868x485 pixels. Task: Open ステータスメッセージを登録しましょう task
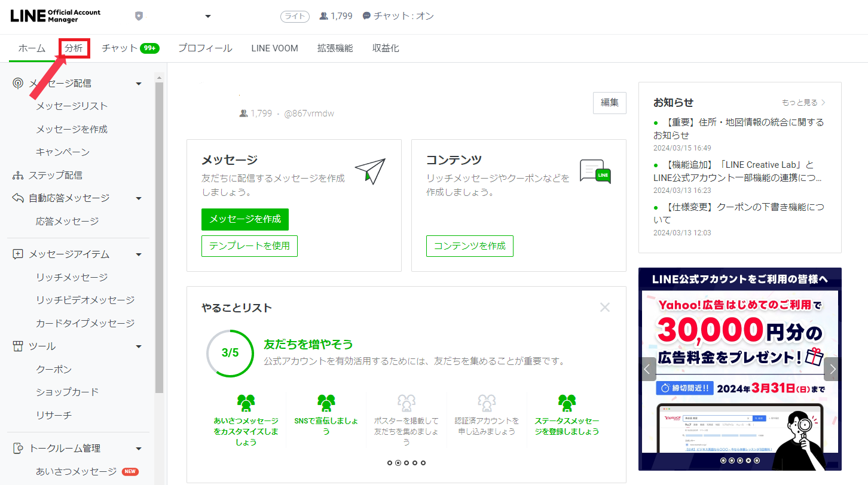[567, 415]
